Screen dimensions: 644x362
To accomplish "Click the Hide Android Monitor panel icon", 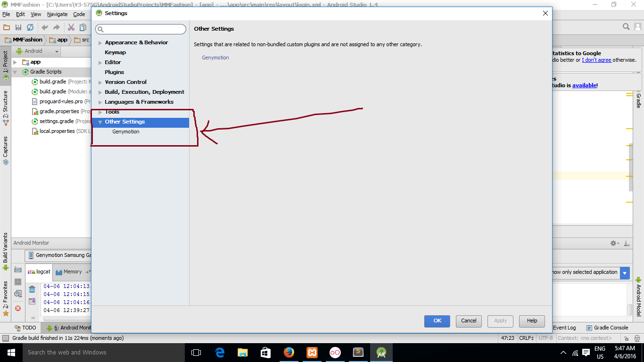I will coord(627,243).
